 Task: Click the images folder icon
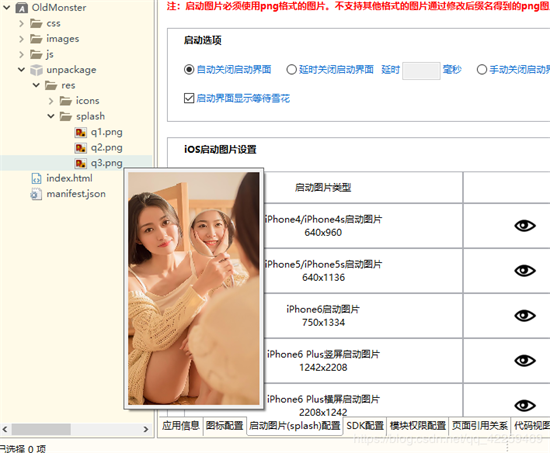point(36,39)
